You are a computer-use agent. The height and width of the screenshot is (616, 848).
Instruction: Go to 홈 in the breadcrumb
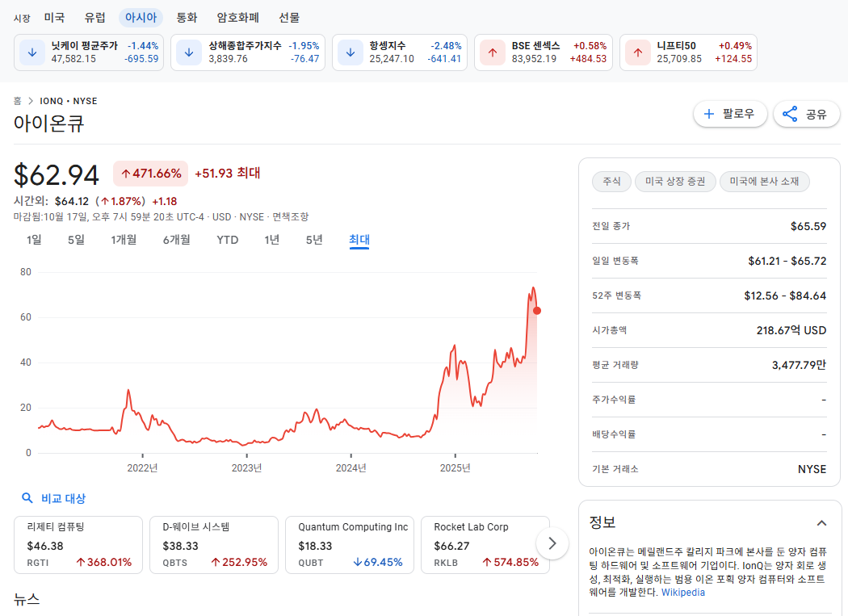(17, 101)
